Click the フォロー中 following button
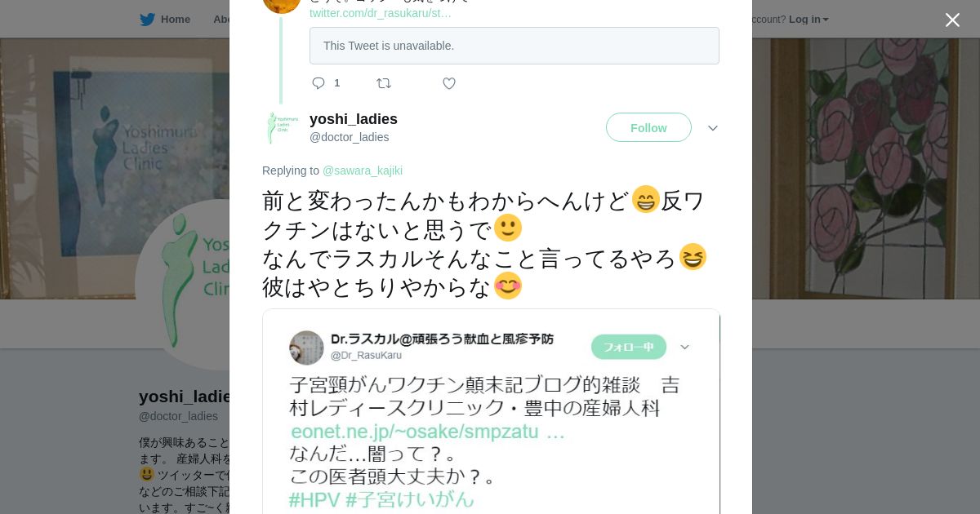 (x=628, y=347)
